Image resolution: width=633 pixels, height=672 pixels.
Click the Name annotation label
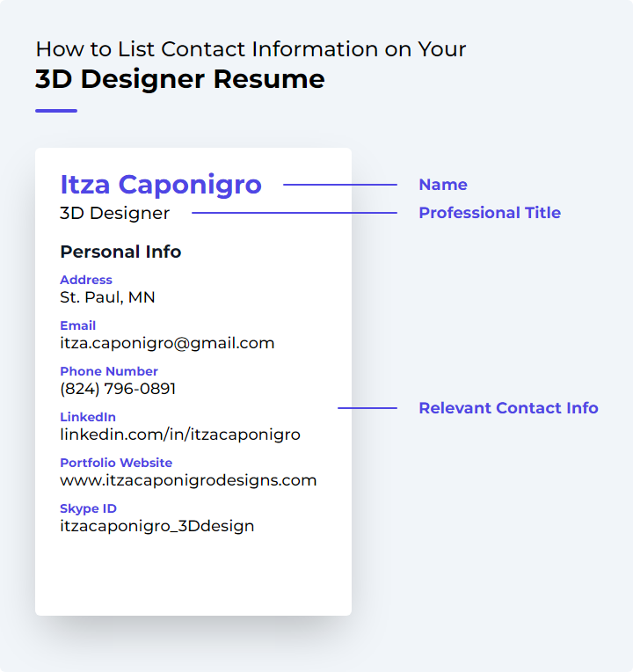(443, 185)
